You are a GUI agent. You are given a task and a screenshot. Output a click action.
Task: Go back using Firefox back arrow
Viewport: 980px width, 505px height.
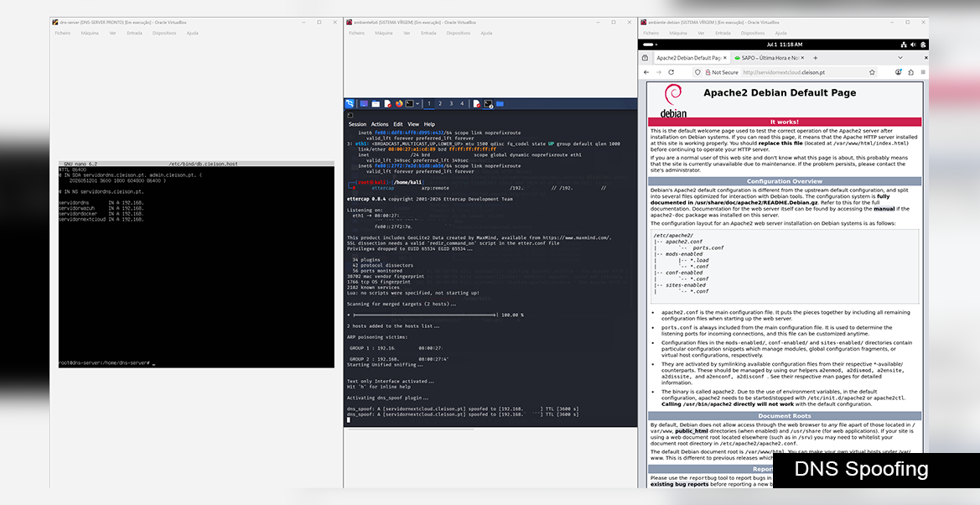(647, 73)
